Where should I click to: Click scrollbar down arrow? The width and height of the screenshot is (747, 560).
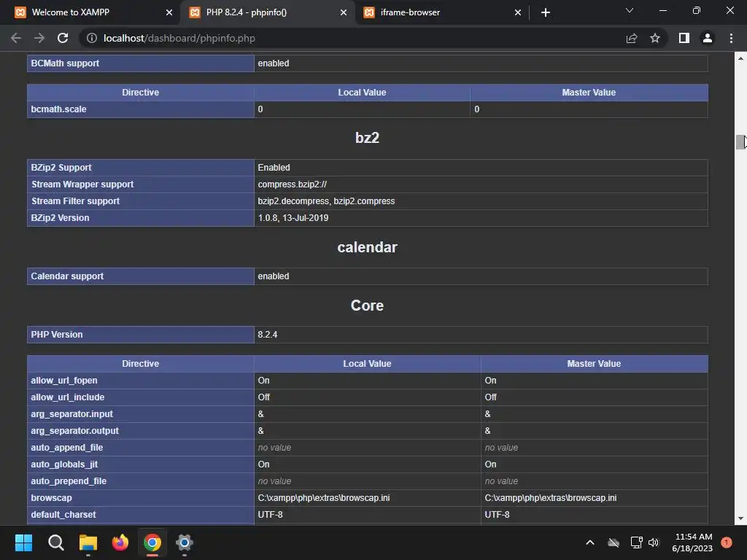click(741, 518)
